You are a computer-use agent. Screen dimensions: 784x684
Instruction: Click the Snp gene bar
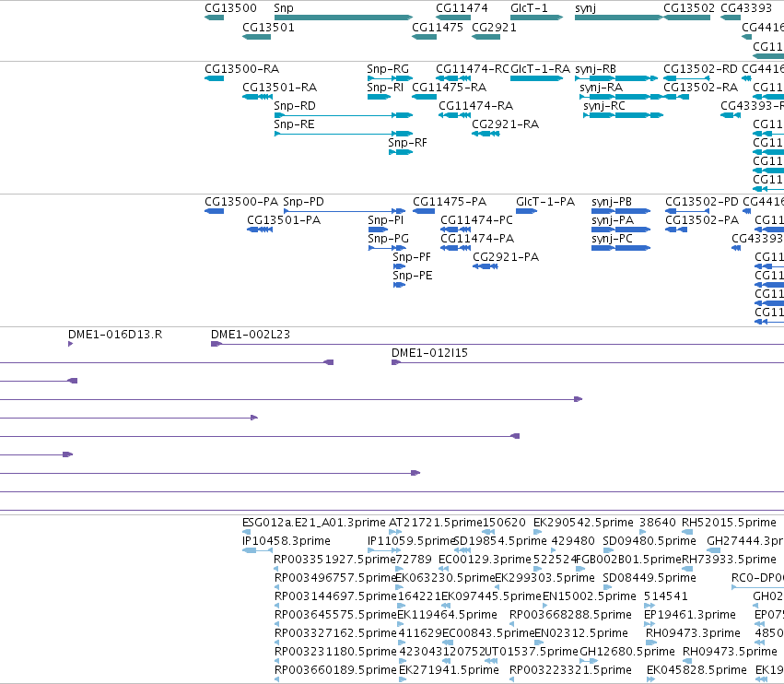[344, 18]
